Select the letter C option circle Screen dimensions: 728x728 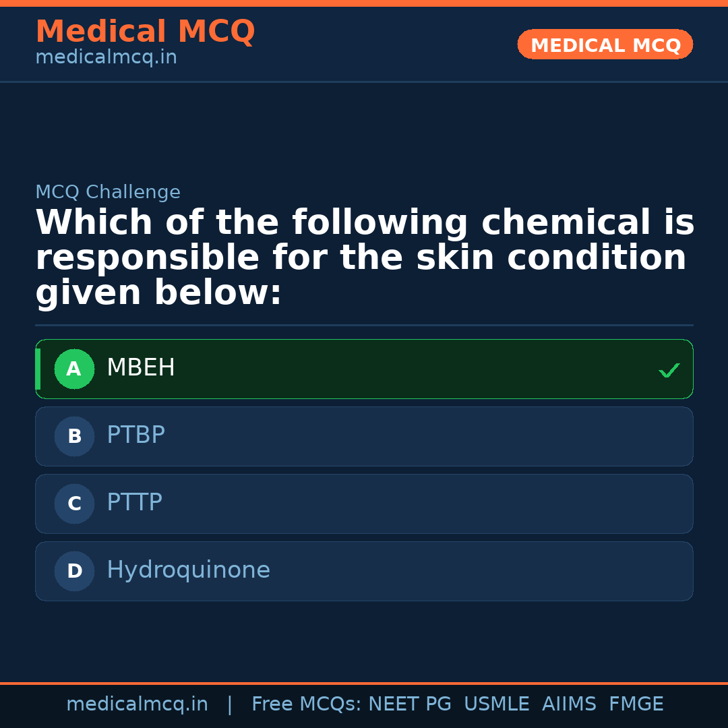[x=74, y=504]
